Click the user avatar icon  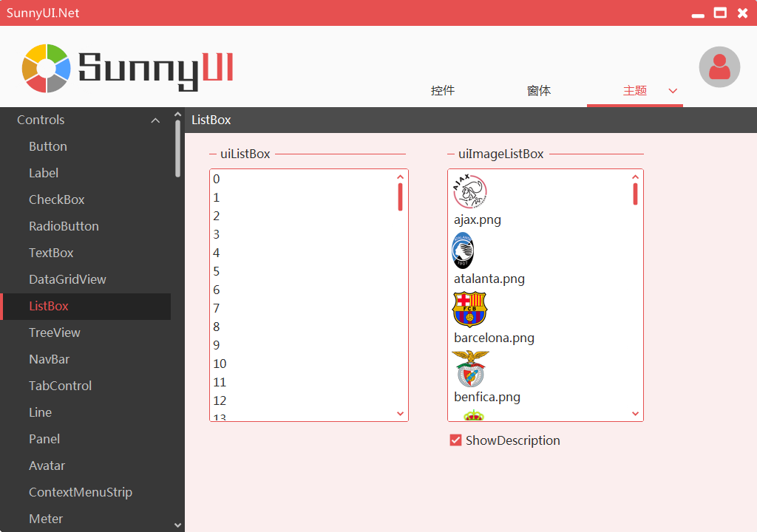click(719, 67)
